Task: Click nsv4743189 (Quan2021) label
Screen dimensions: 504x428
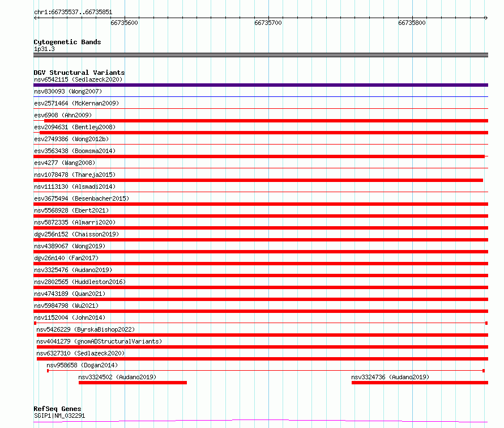Action: [70, 294]
